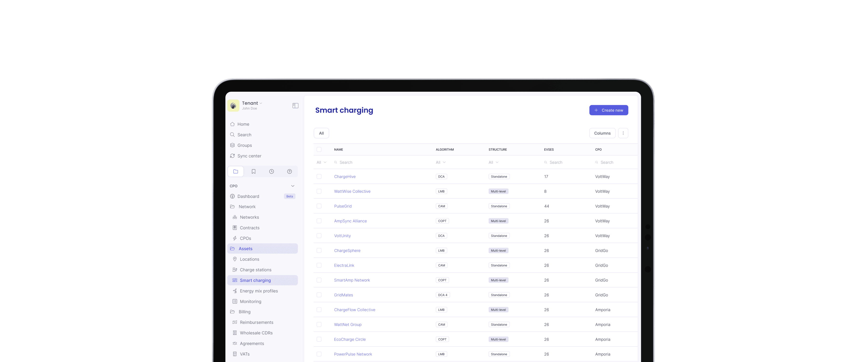Viewport: 868px width, 362px height.
Task: Select the PulseGrid row checkbox
Action: (x=319, y=206)
